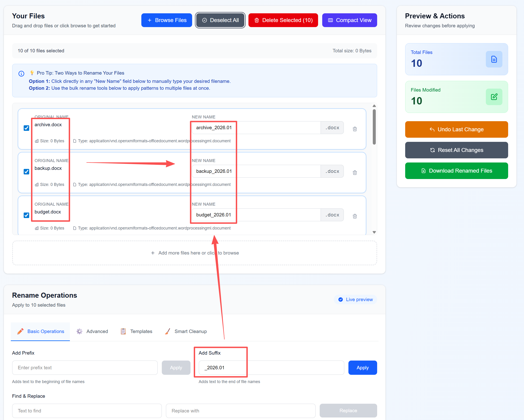The image size is (524, 420).
Task: Uncheck the archive.docx checkbox
Action: pyautogui.click(x=26, y=128)
